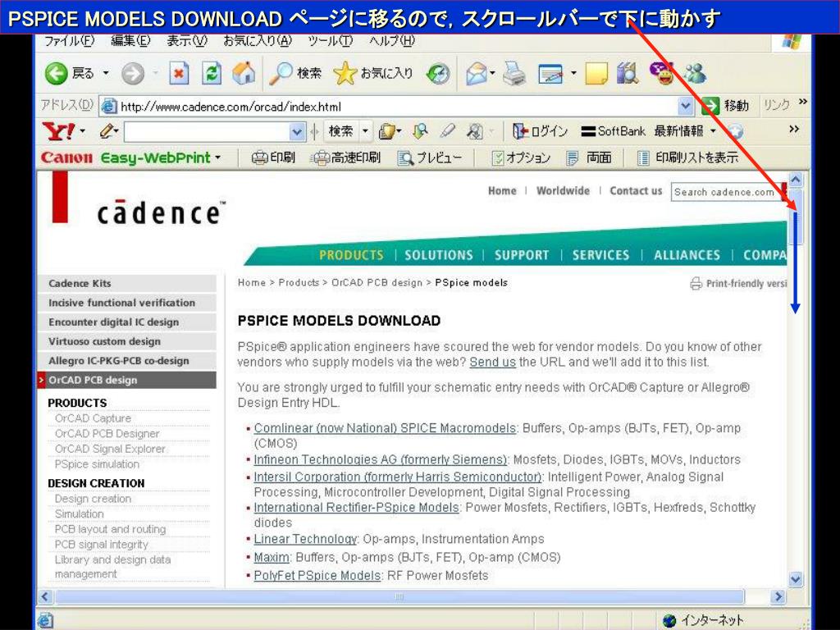Open the ファイル(F) menu
Image resolution: width=840 pixels, height=630 pixels.
pyautogui.click(x=69, y=41)
